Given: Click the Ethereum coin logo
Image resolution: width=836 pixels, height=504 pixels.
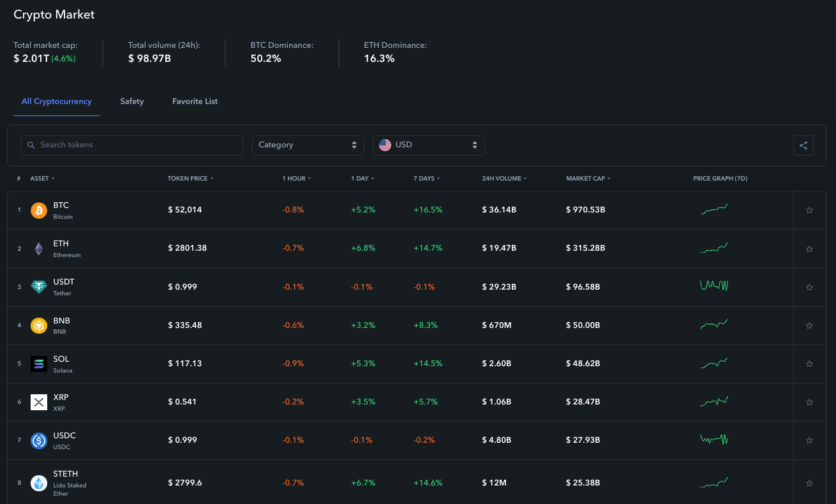Looking at the screenshot, I should (38, 248).
